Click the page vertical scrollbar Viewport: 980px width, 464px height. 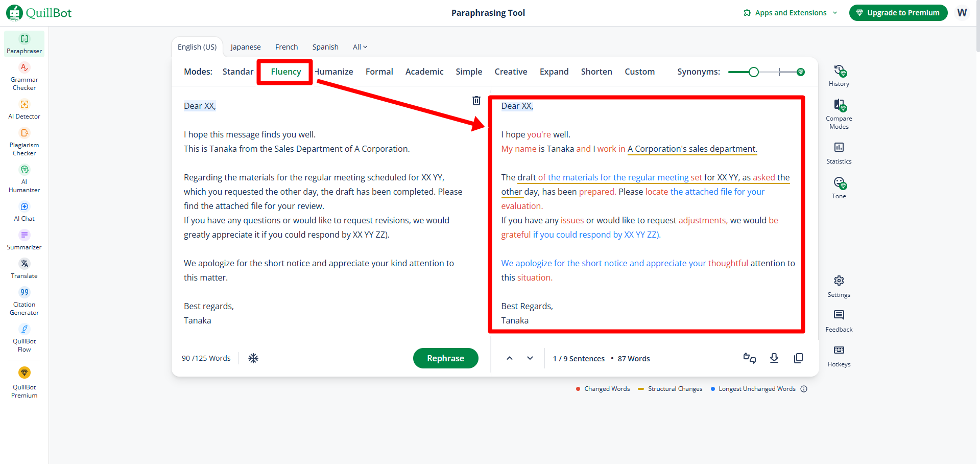[x=977, y=26]
